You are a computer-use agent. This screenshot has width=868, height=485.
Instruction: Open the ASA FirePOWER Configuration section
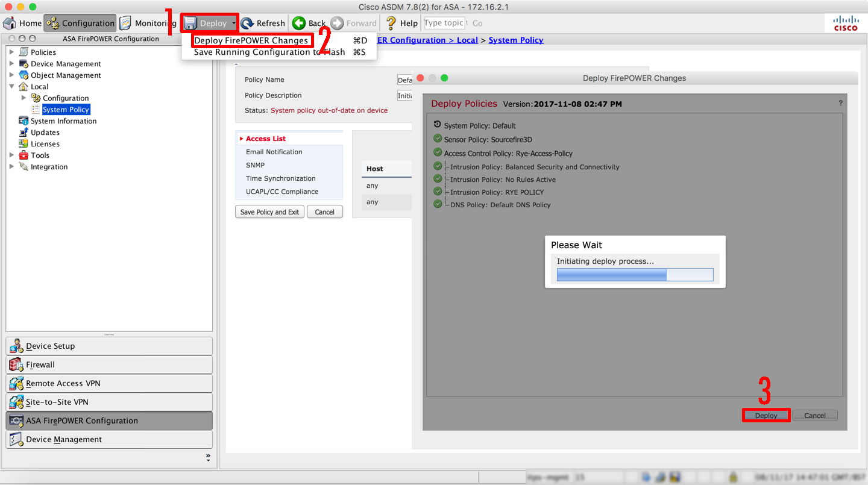tap(109, 421)
